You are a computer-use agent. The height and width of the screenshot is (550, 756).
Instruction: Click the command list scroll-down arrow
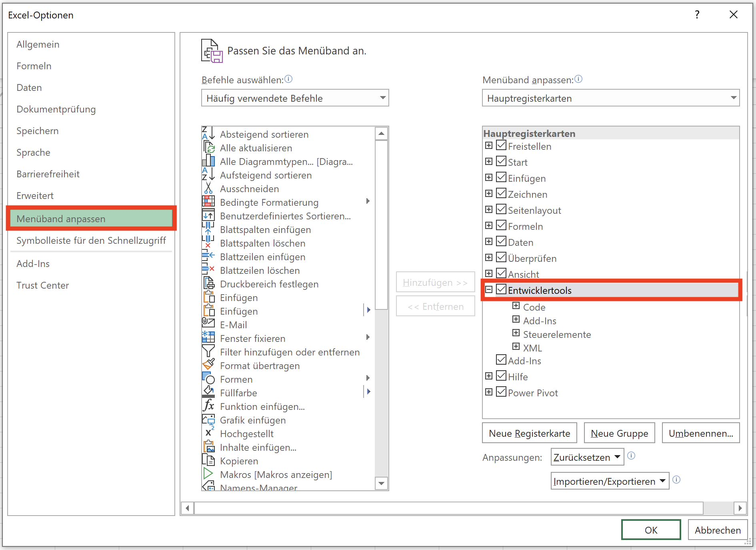pos(382,483)
